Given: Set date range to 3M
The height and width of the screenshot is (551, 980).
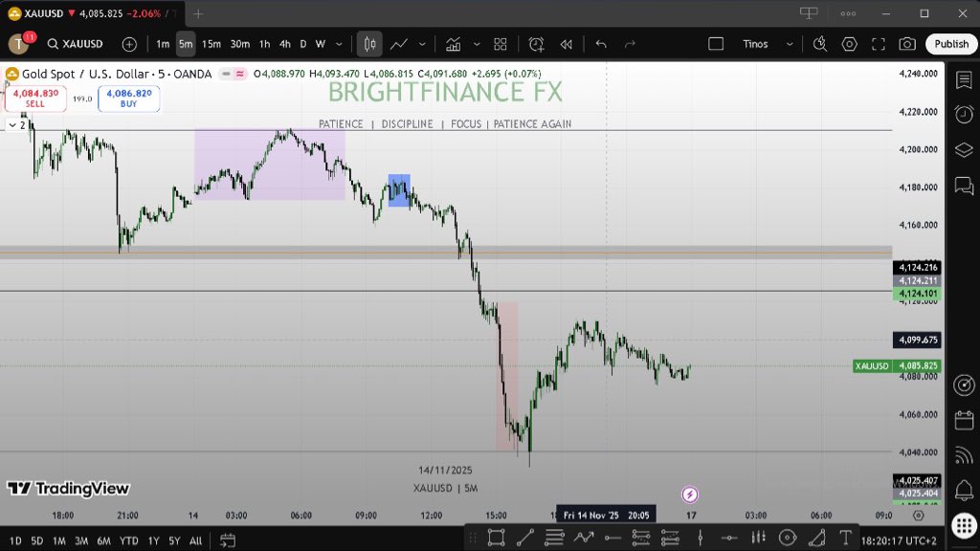Looking at the screenshot, I should point(81,541).
